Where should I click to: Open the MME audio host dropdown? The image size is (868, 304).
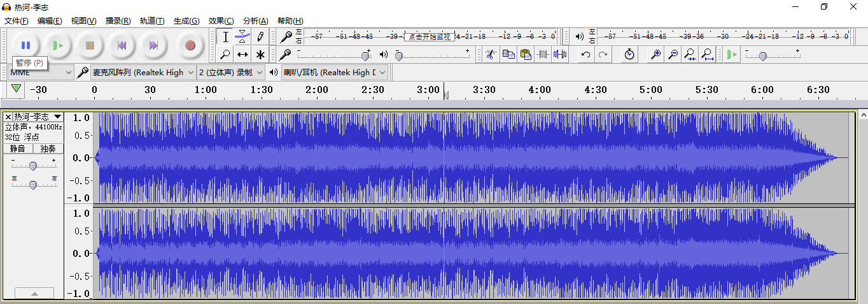tap(41, 73)
